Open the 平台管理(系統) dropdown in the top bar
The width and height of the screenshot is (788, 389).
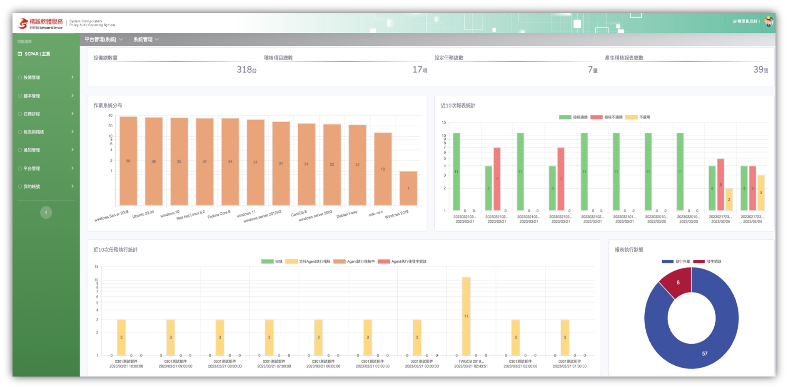[x=104, y=39]
